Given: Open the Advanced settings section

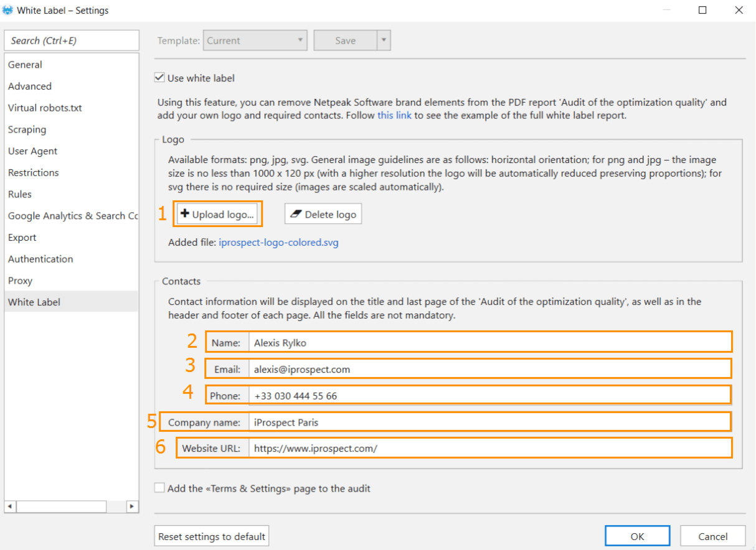Looking at the screenshot, I should click(x=72, y=86).
